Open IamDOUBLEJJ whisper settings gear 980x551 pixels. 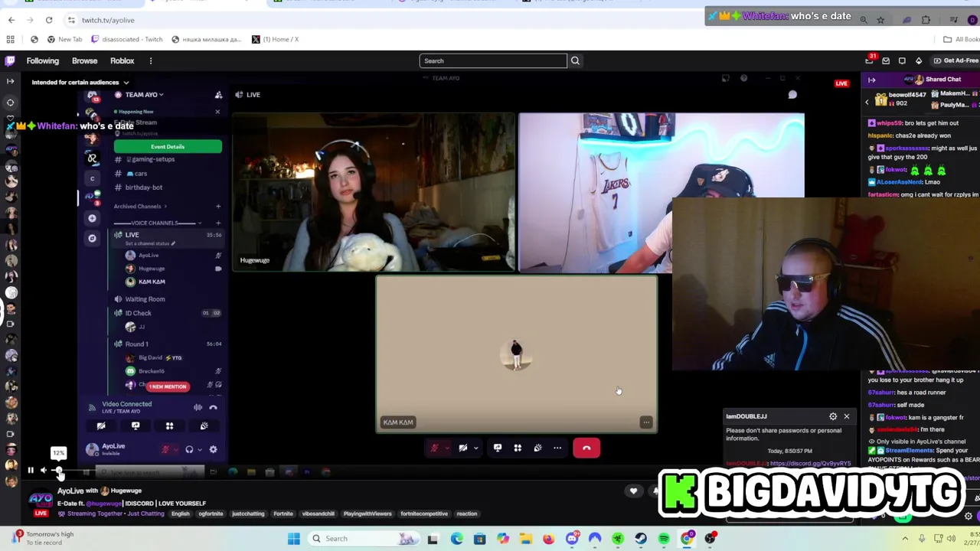tap(833, 416)
